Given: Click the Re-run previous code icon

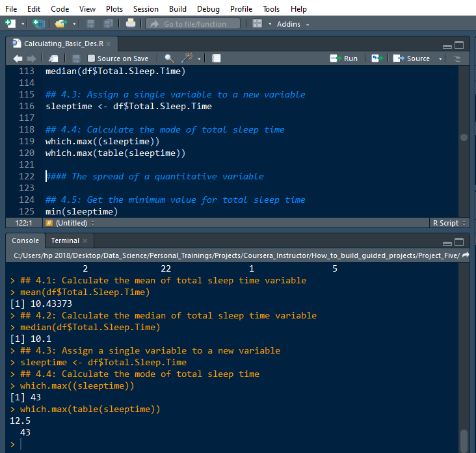Looking at the screenshot, I should 377,58.
